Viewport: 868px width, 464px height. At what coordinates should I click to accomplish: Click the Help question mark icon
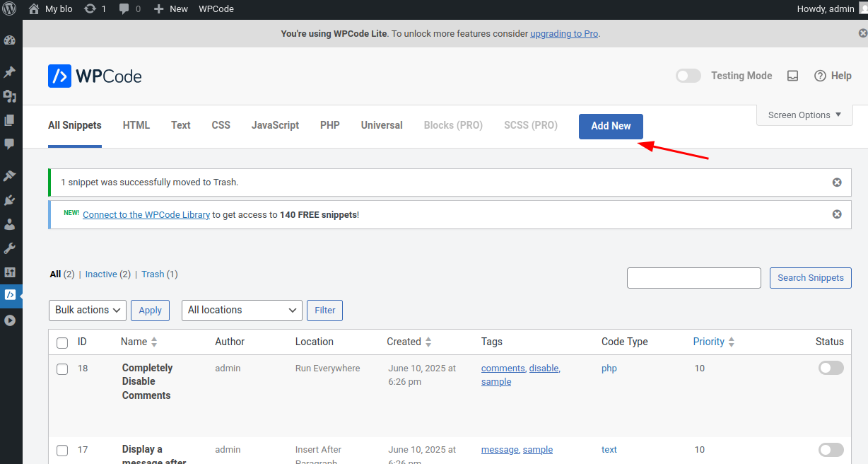tap(821, 76)
